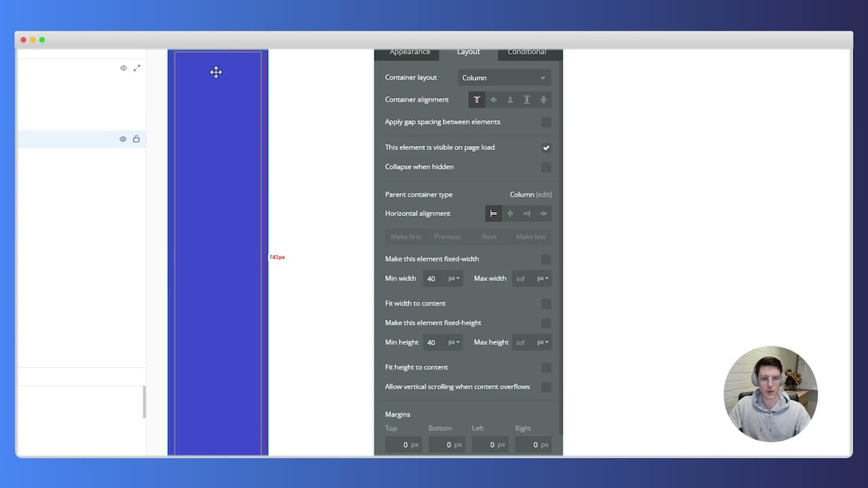
Task: Check Fit width to content
Action: pyautogui.click(x=546, y=304)
